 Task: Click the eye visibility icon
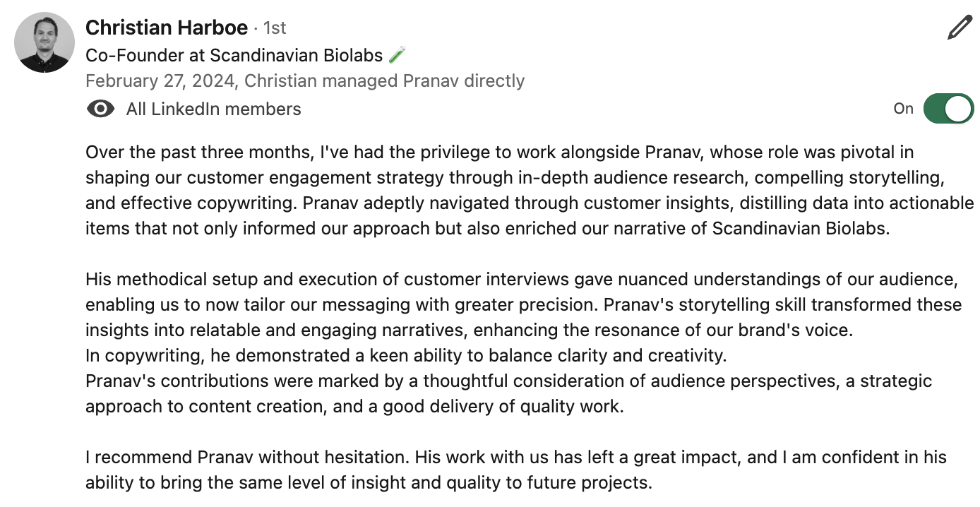point(100,109)
